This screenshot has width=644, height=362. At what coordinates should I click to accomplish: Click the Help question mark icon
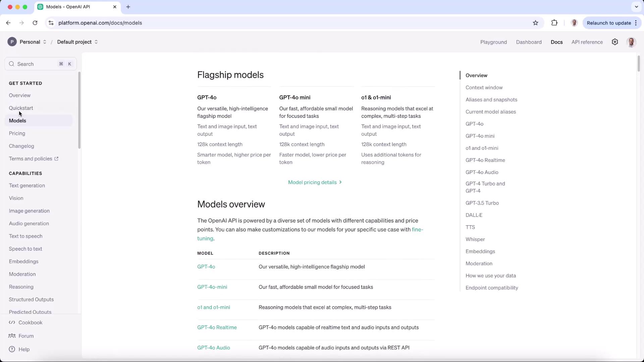(12, 349)
